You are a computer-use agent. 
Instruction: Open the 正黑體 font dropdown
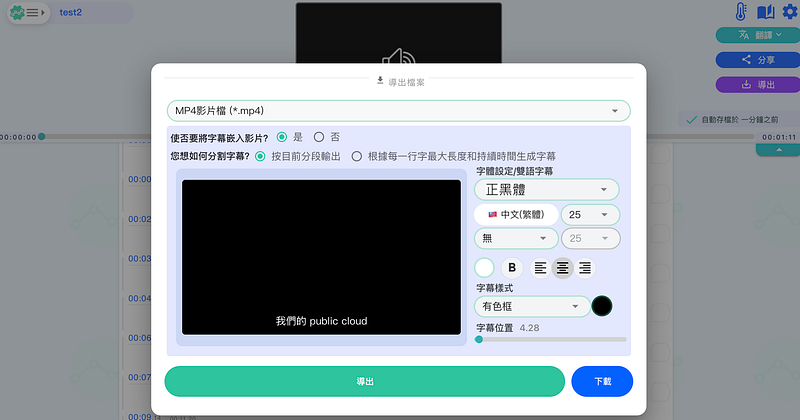point(546,190)
